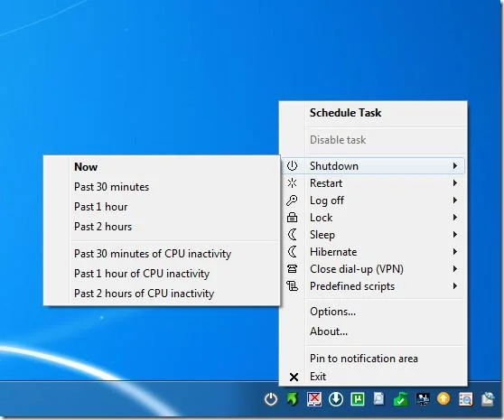Click the Schedule Task header item

click(x=345, y=113)
